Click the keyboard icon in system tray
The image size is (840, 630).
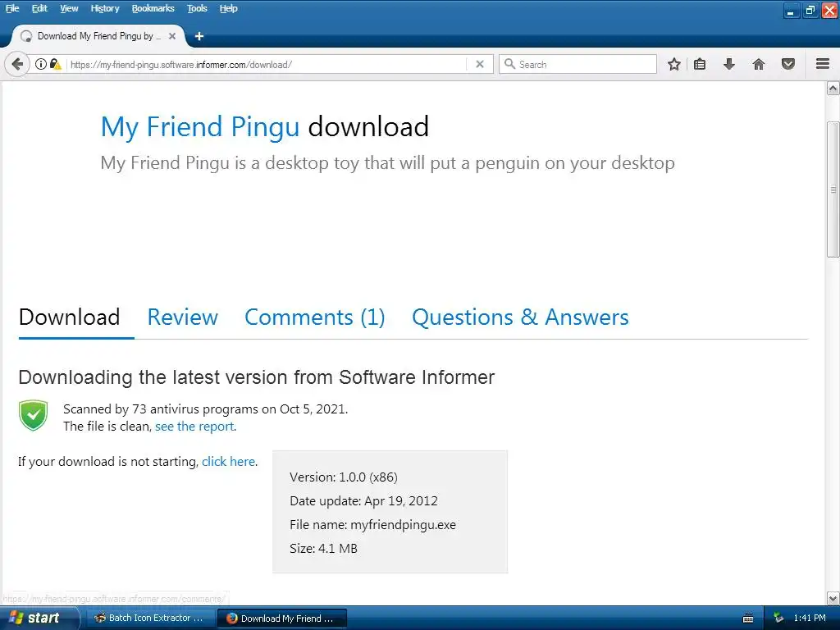(x=748, y=619)
